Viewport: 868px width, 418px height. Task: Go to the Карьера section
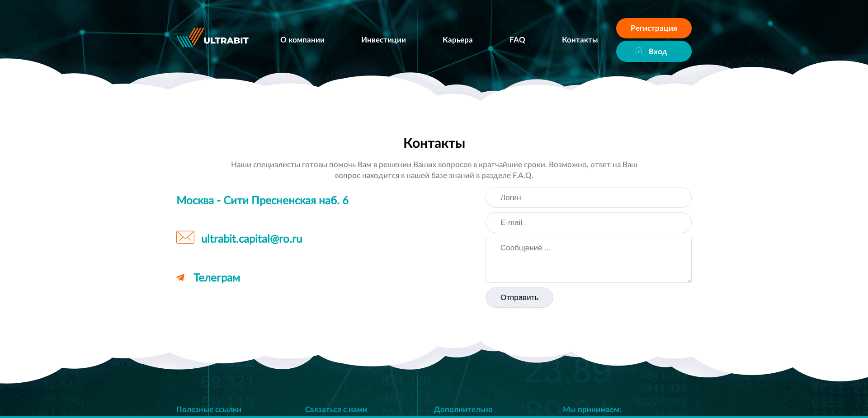(x=458, y=40)
